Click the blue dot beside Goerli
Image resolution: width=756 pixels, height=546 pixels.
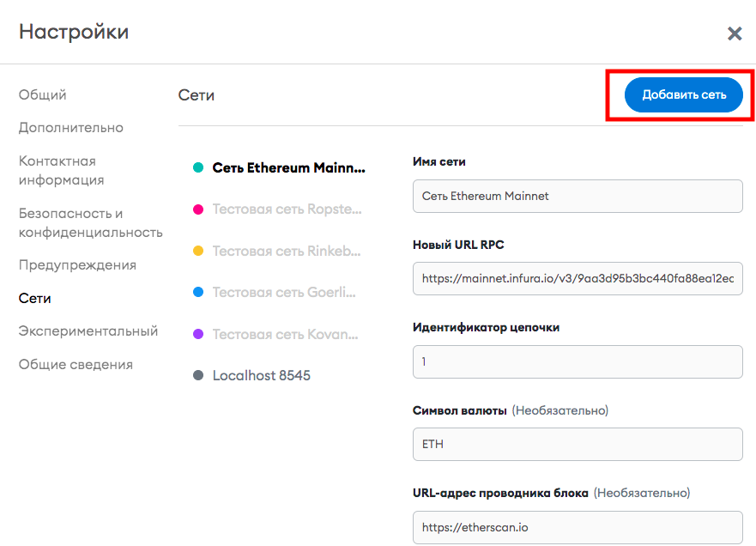198,292
